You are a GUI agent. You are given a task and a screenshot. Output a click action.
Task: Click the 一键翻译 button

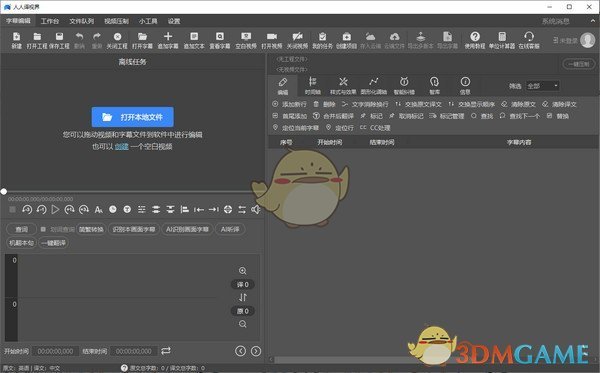[54, 243]
